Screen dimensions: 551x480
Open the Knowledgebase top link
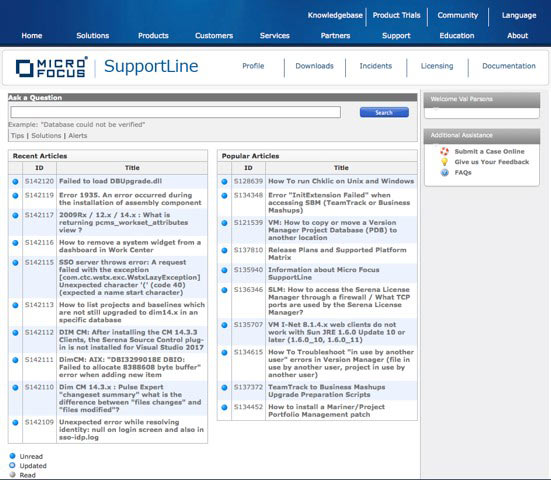coord(335,15)
